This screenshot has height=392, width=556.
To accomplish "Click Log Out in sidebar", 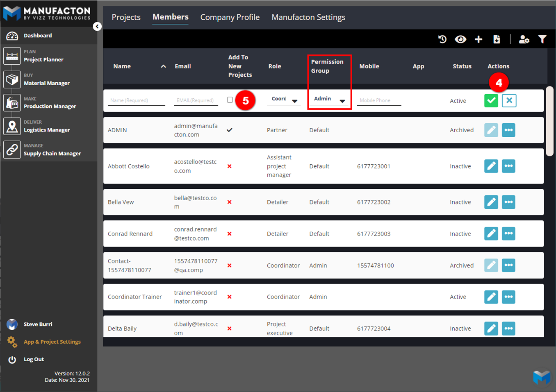I will pyautogui.click(x=34, y=359).
